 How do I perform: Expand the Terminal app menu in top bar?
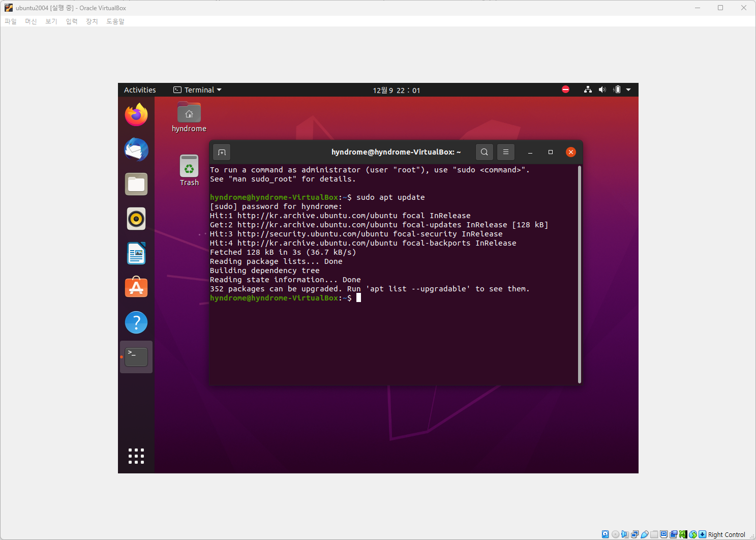pos(198,90)
